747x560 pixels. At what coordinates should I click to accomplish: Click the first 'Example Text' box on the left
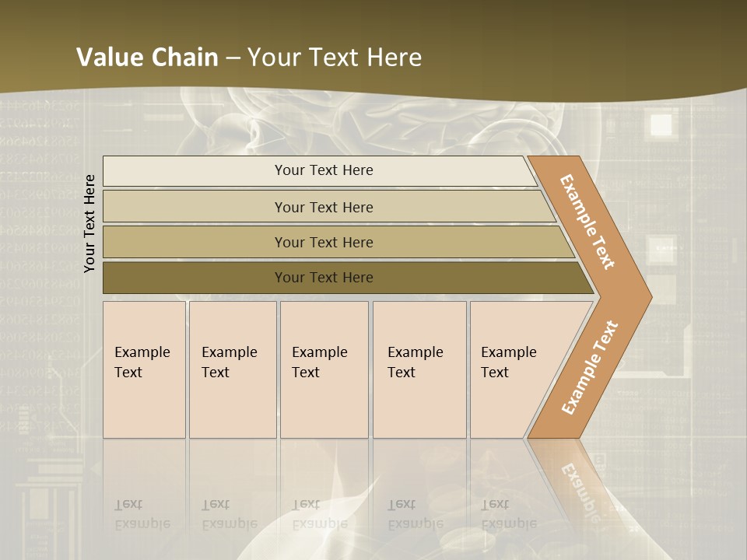144,369
